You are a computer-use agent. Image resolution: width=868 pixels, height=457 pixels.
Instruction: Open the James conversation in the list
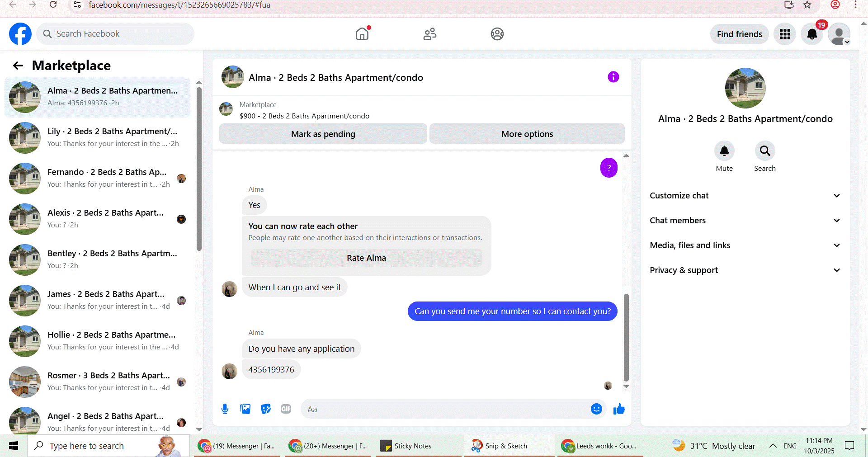click(x=98, y=301)
